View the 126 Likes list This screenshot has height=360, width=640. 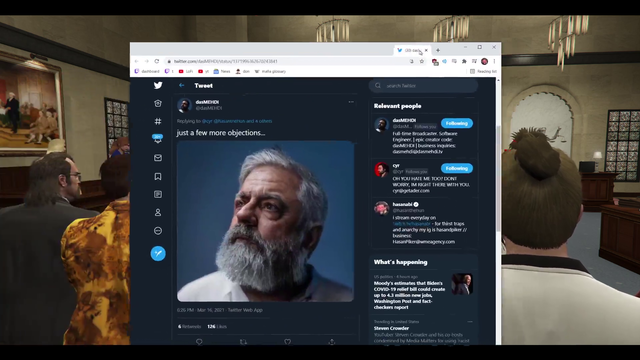[217, 327]
